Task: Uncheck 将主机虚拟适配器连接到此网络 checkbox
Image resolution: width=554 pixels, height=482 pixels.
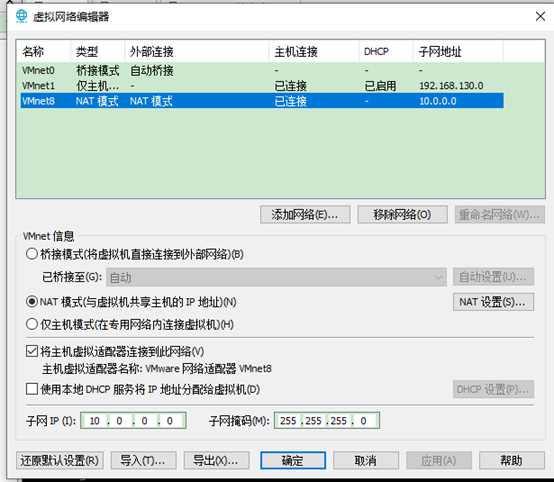Action: tap(32, 351)
